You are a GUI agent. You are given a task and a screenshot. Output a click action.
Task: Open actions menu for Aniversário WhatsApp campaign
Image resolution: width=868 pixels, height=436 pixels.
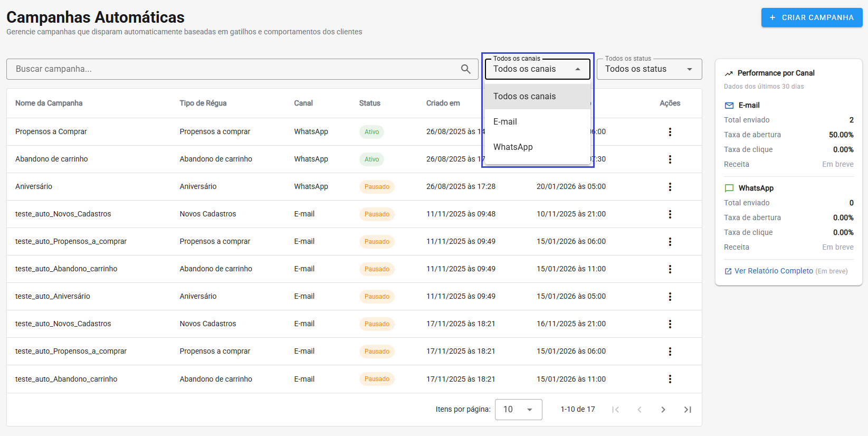[670, 187]
